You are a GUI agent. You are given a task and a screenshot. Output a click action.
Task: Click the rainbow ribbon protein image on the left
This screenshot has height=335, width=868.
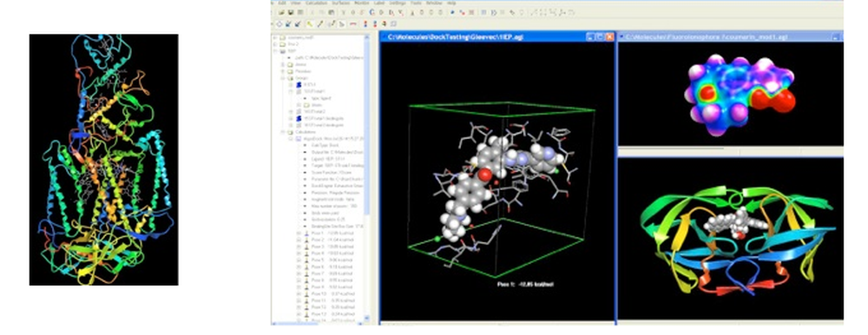[x=103, y=160]
